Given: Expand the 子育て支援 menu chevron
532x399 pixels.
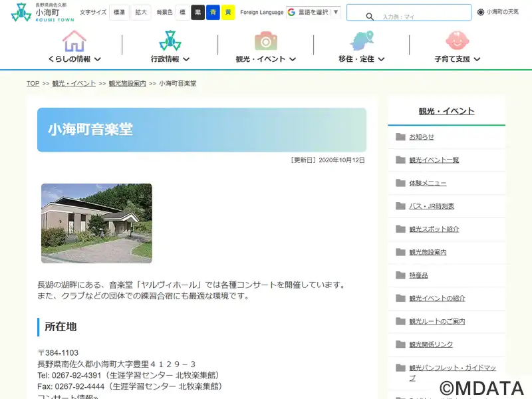Looking at the screenshot, I should pyautogui.click(x=477, y=59).
